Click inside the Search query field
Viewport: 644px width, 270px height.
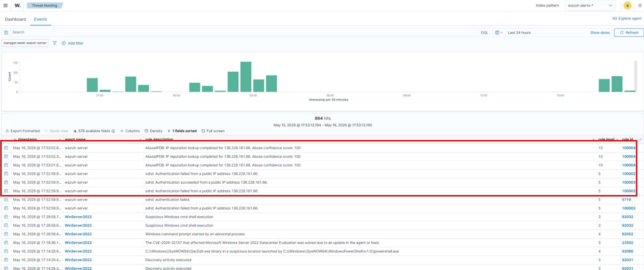click(x=244, y=32)
